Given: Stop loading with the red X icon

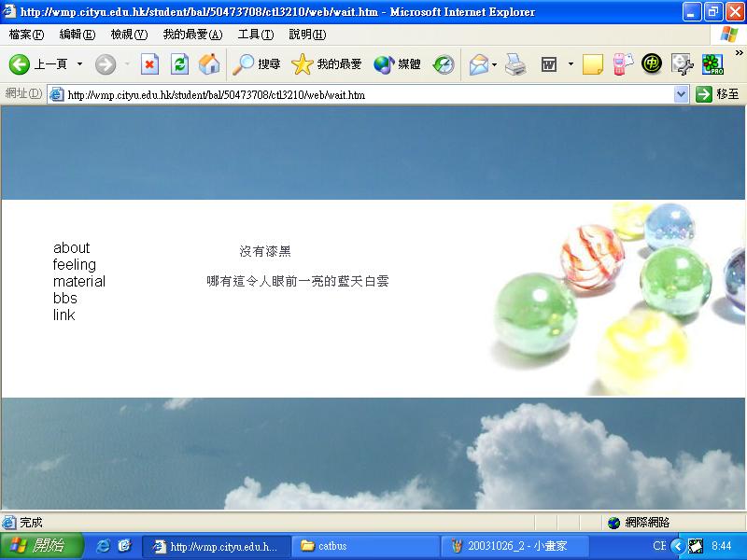Looking at the screenshot, I should pos(149,64).
